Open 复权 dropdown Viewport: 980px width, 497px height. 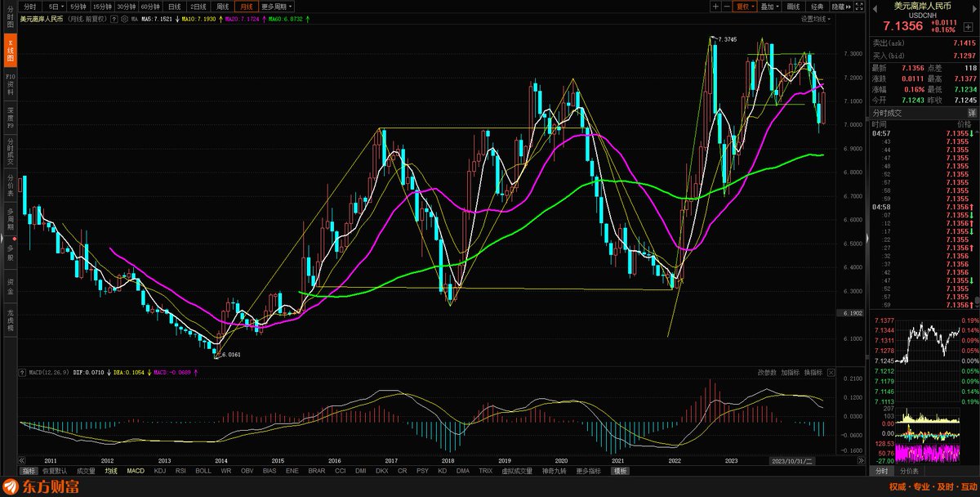(745, 7)
